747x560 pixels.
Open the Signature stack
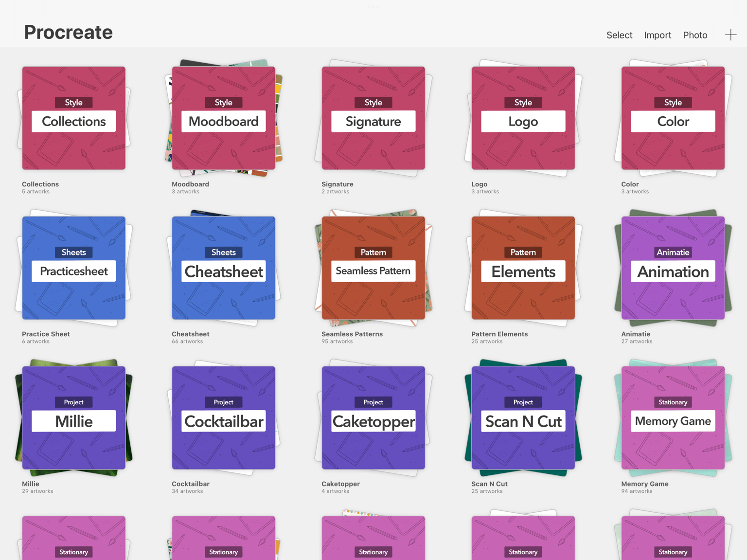(x=373, y=118)
